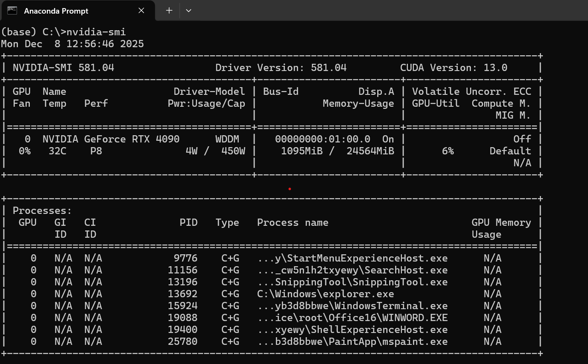Open a new tab with plus button
This screenshot has width=588, height=364.
[169, 11]
